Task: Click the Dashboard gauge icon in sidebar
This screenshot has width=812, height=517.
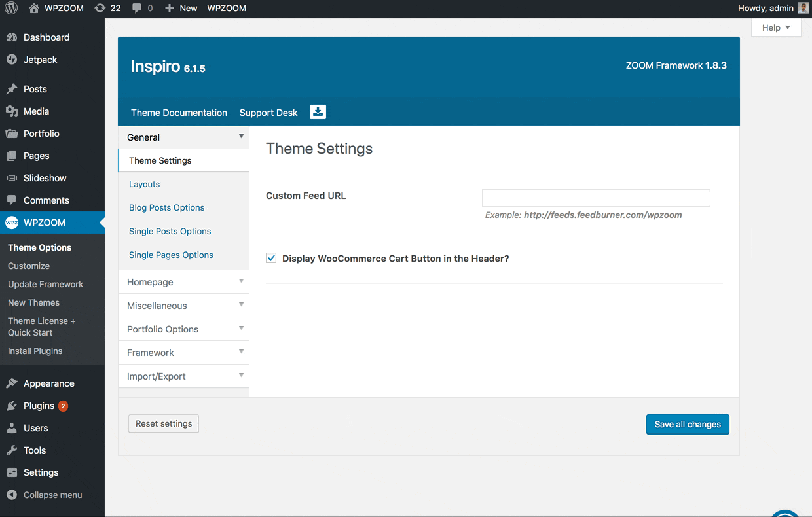Action: pos(12,37)
